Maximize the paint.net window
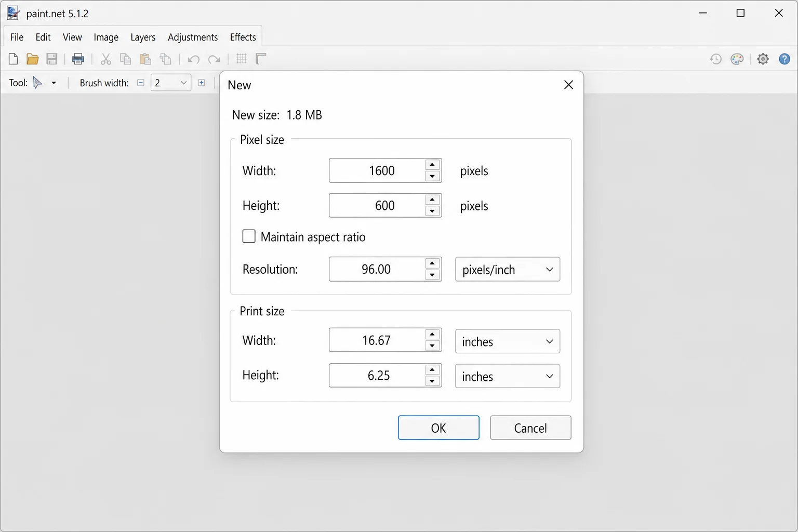 pos(740,13)
